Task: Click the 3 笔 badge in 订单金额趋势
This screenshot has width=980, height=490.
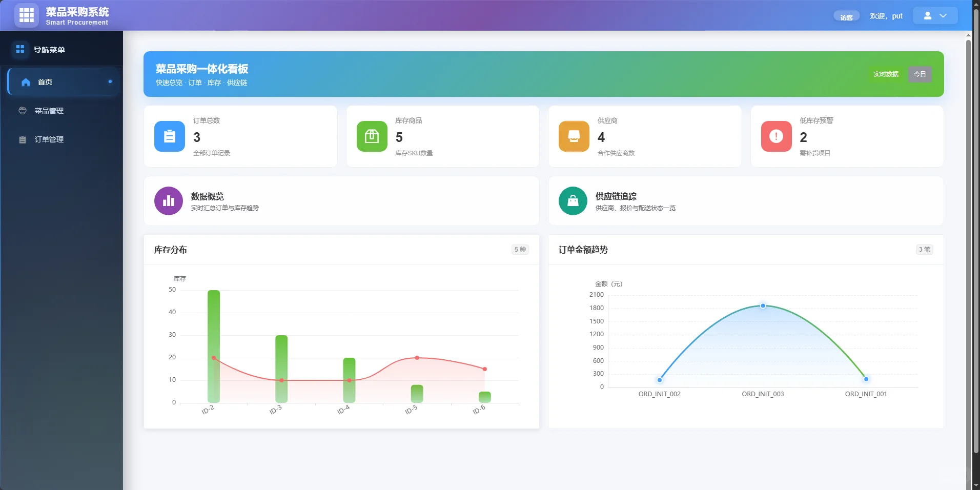Action: point(925,250)
